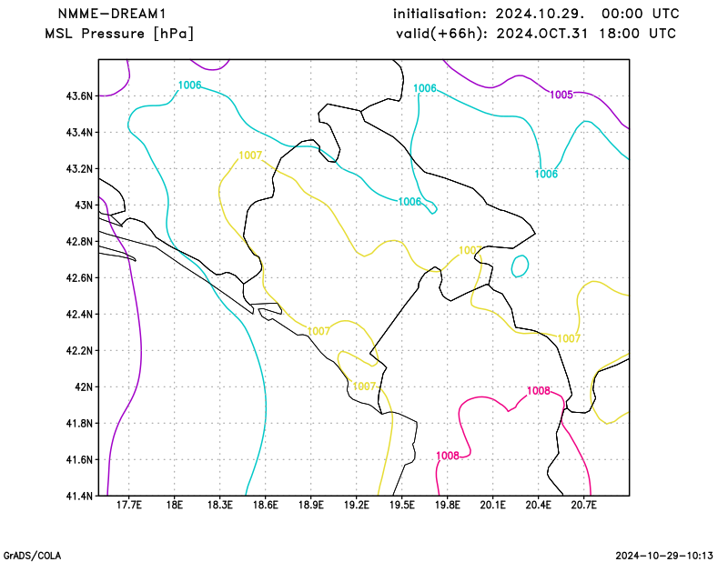The height and width of the screenshot is (562, 728).
Task: Click the 17.7E longitude label
Action: (x=128, y=505)
